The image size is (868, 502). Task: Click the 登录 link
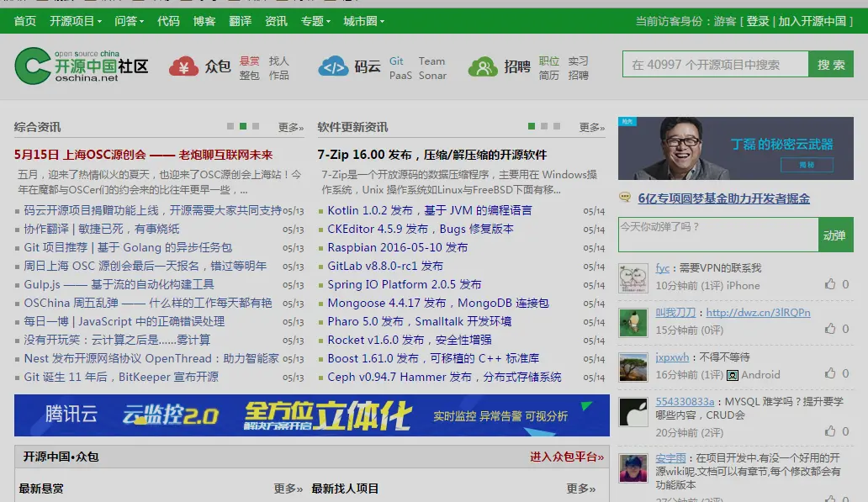pyautogui.click(x=758, y=21)
